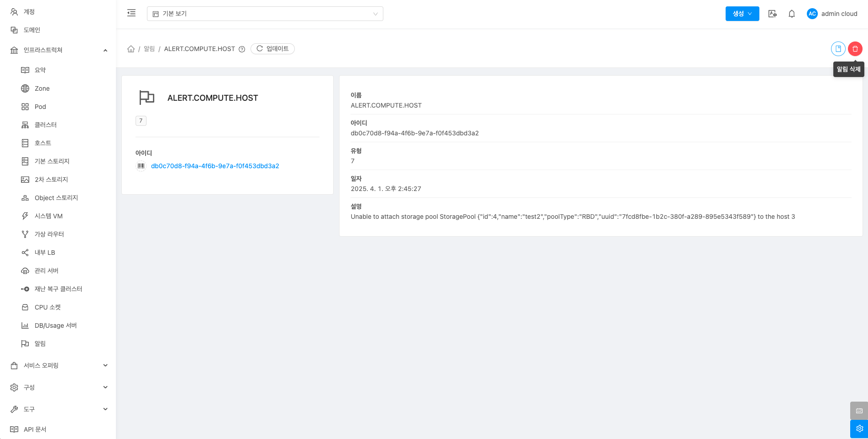The width and height of the screenshot is (868, 439).
Task: Open the 기본 보기 view dropdown
Action: point(265,14)
